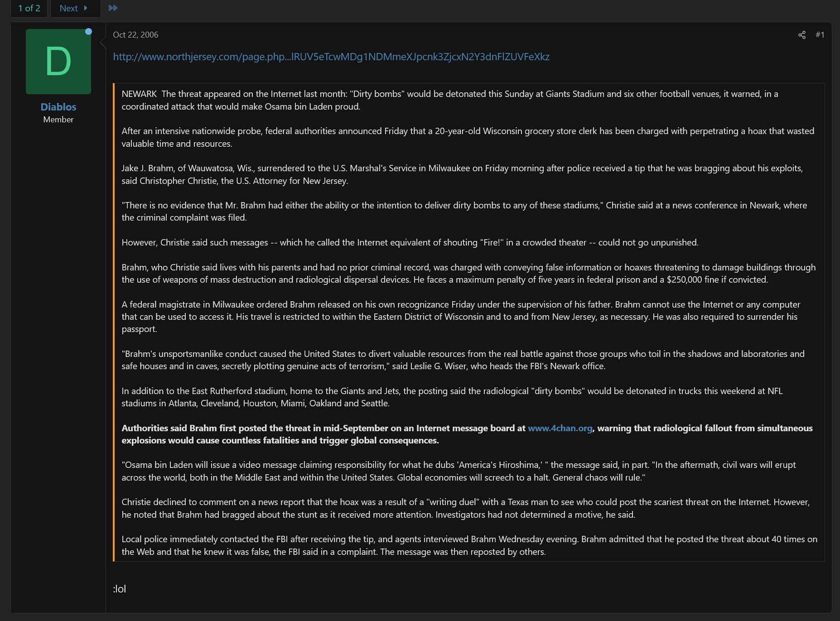Go to the Next page
Screen dimensions: 840x621
(74, 8)
